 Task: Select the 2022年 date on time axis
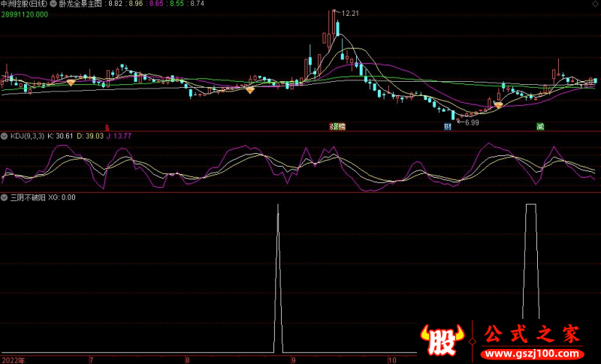pyautogui.click(x=13, y=359)
